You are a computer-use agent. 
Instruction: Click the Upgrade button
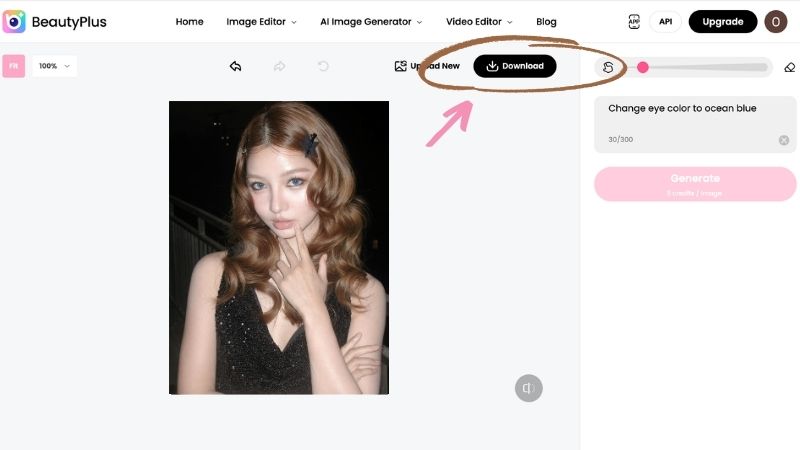point(722,21)
